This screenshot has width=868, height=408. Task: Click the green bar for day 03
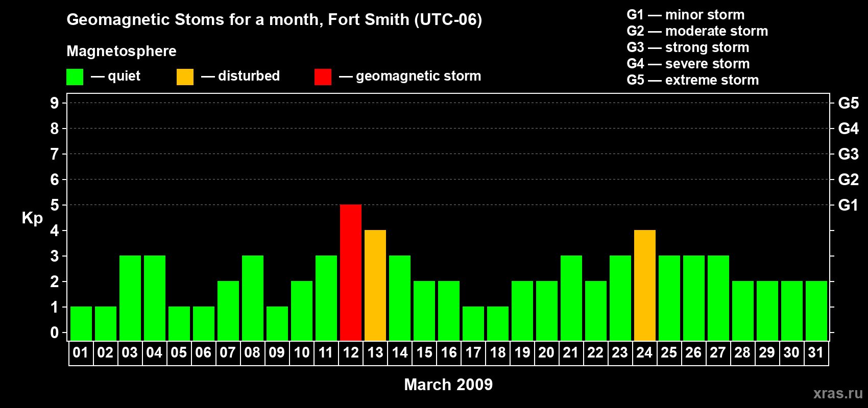click(x=130, y=298)
